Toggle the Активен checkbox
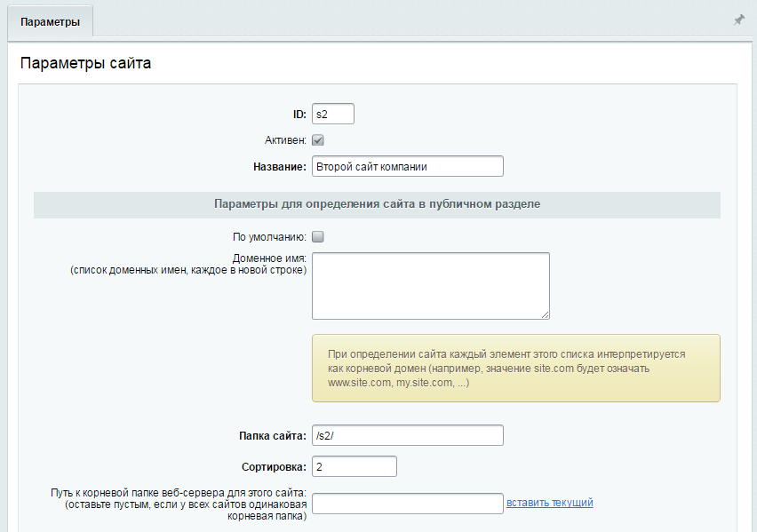 tap(318, 140)
